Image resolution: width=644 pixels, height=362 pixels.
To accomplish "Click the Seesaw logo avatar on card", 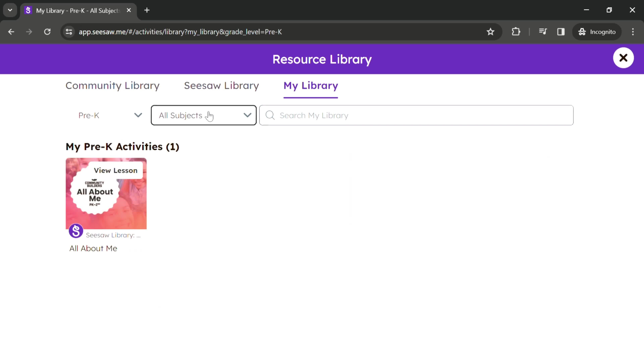I will [76, 231].
